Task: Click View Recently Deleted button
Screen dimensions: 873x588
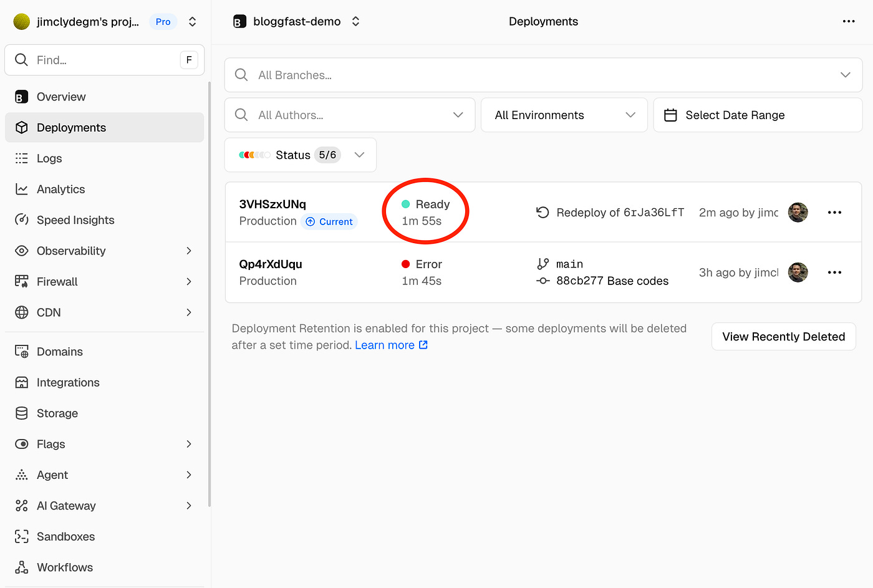Action: click(784, 337)
